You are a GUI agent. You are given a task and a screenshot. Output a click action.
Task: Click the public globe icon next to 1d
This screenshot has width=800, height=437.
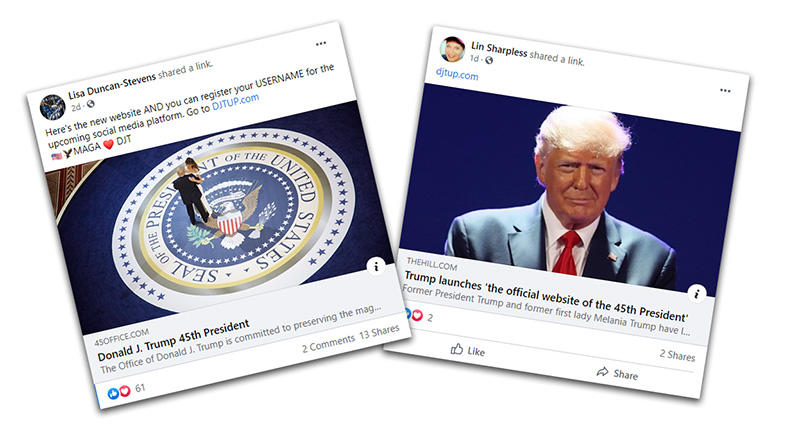click(x=489, y=60)
